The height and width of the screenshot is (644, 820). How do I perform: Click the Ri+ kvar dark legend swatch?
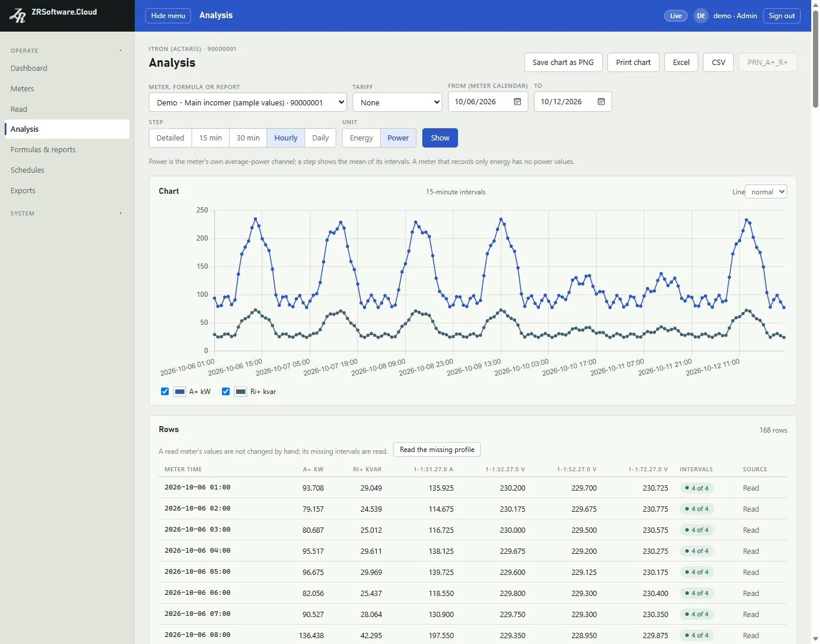pos(241,392)
